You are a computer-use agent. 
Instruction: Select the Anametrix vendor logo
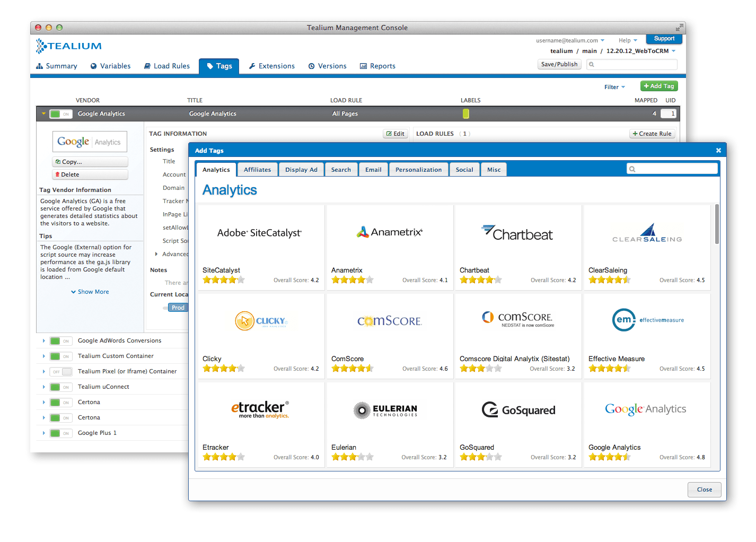pyautogui.click(x=390, y=232)
